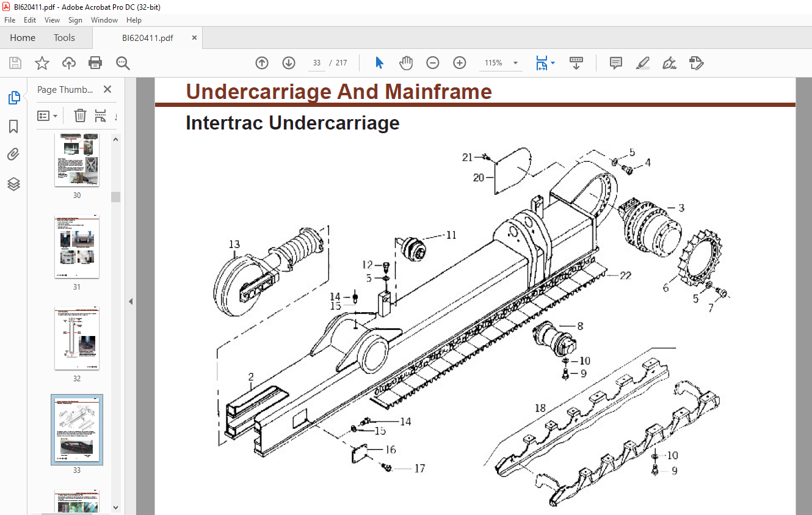Open the Edit menu

tap(30, 20)
